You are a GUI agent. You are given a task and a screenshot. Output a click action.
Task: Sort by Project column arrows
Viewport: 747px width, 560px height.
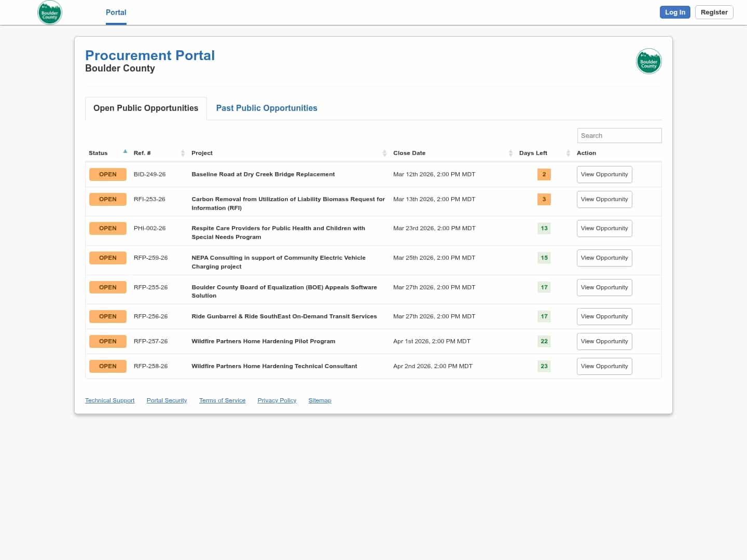point(384,153)
